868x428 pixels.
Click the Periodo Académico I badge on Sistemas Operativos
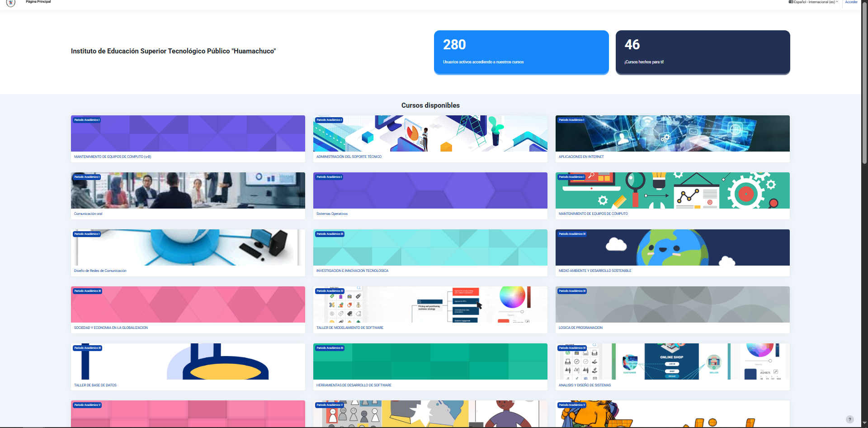(330, 177)
